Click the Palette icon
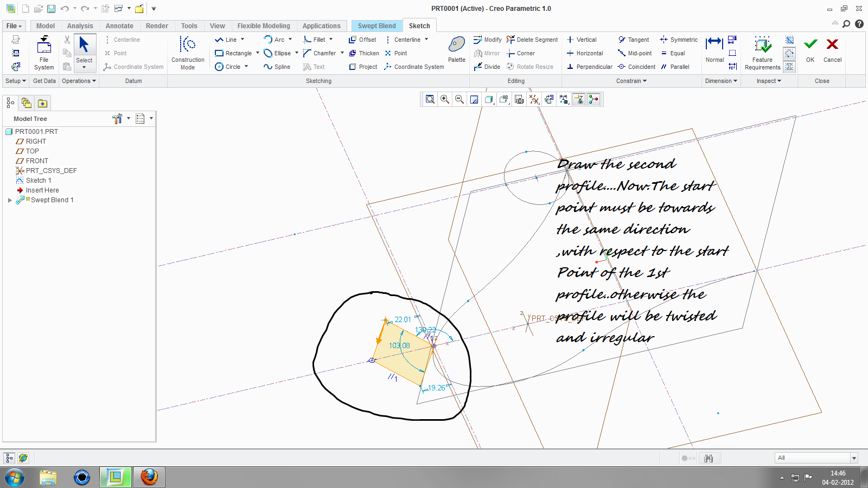This screenshot has width=868, height=488. [x=457, y=49]
